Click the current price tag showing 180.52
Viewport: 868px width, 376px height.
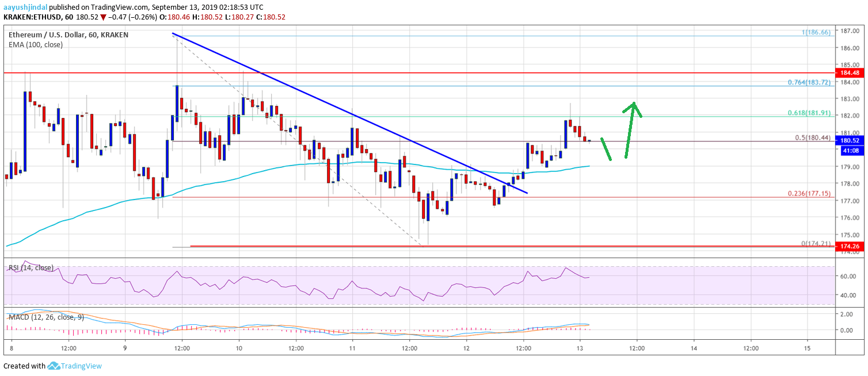coord(850,140)
